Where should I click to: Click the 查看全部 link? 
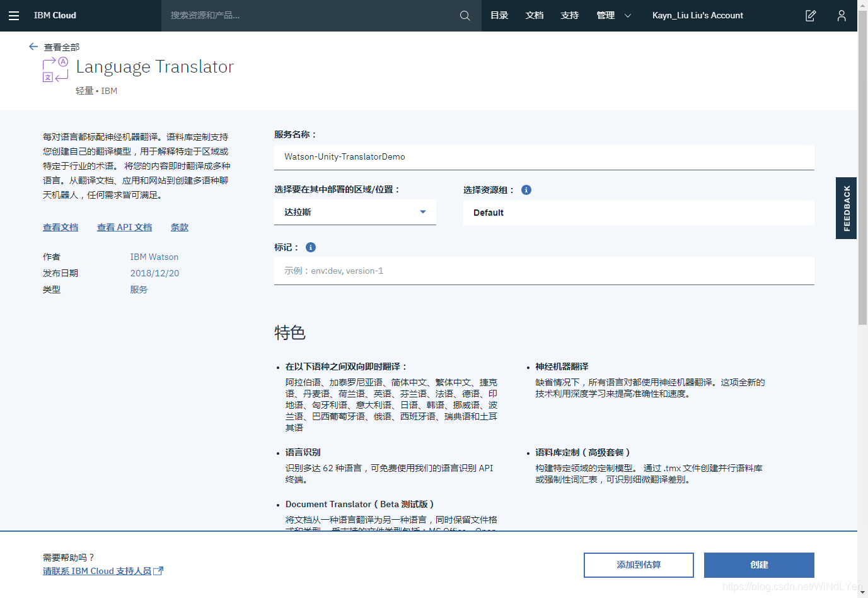click(62, 47)
